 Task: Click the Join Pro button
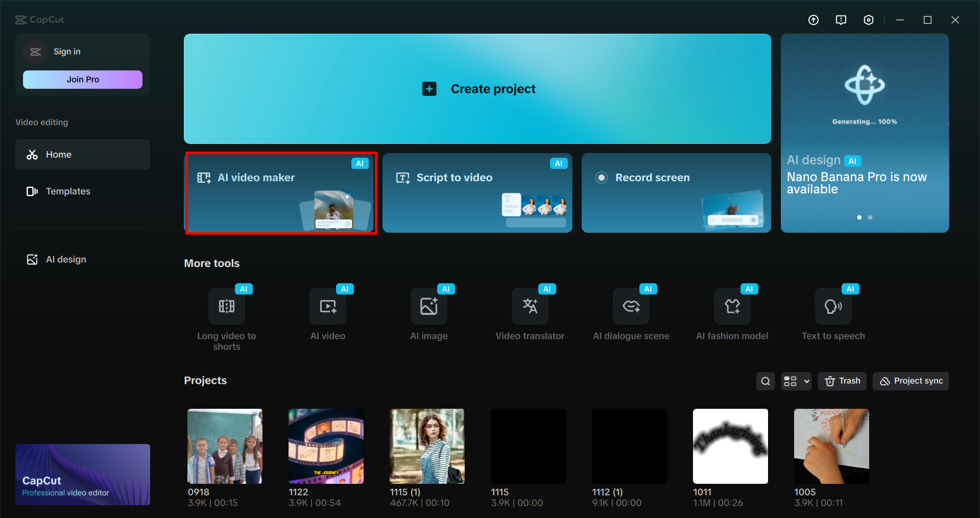(x=83, y=80)
